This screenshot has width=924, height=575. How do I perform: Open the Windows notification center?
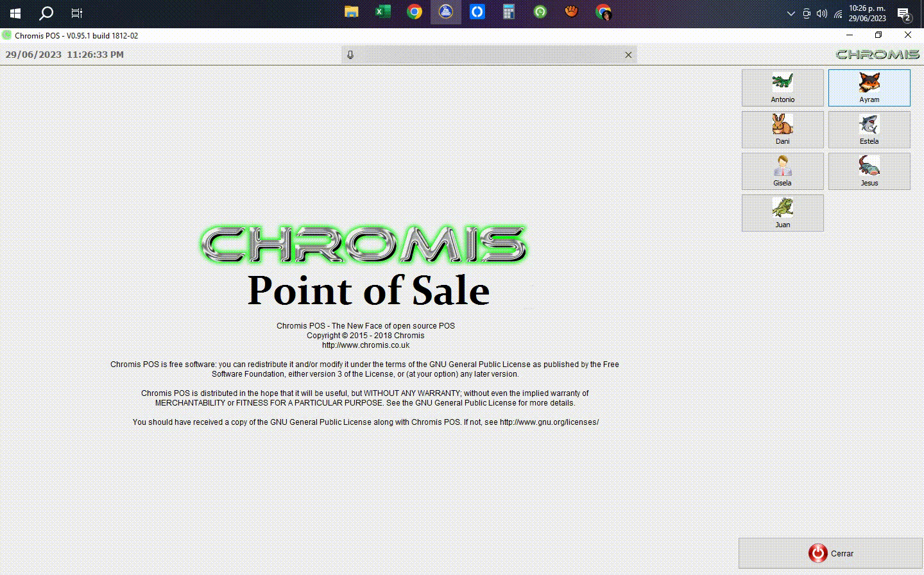coord(904,13)
